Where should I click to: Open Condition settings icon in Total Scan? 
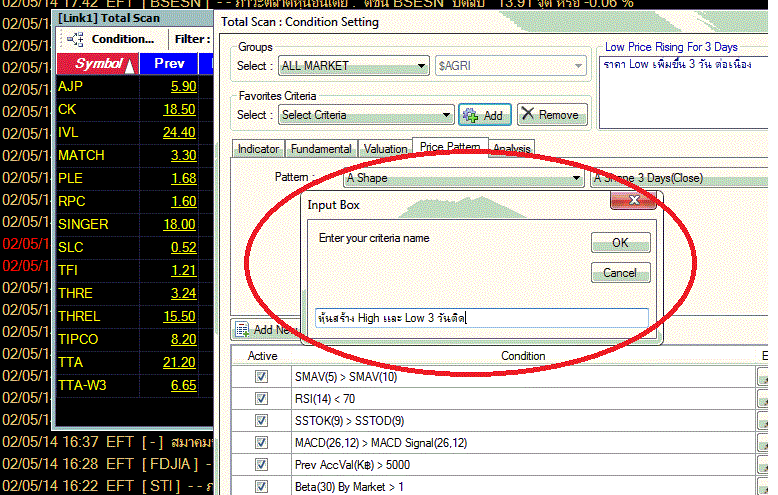pos(75,39)
